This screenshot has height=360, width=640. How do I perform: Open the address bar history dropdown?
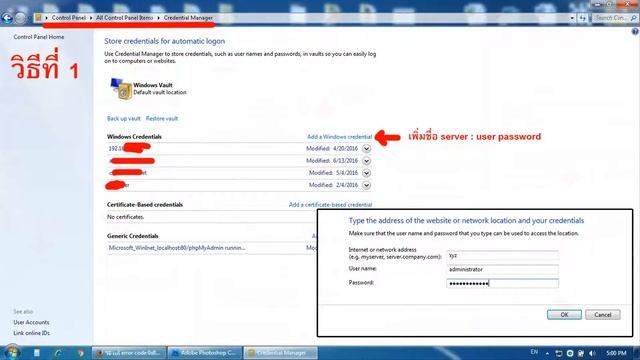tap(572, 18)
